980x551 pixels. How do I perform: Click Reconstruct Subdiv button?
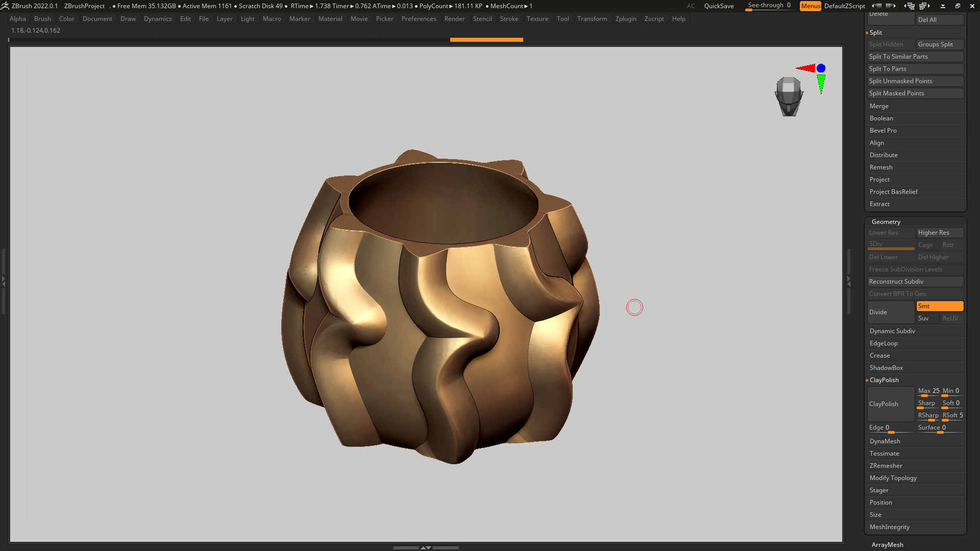click(x=915, y=282)
